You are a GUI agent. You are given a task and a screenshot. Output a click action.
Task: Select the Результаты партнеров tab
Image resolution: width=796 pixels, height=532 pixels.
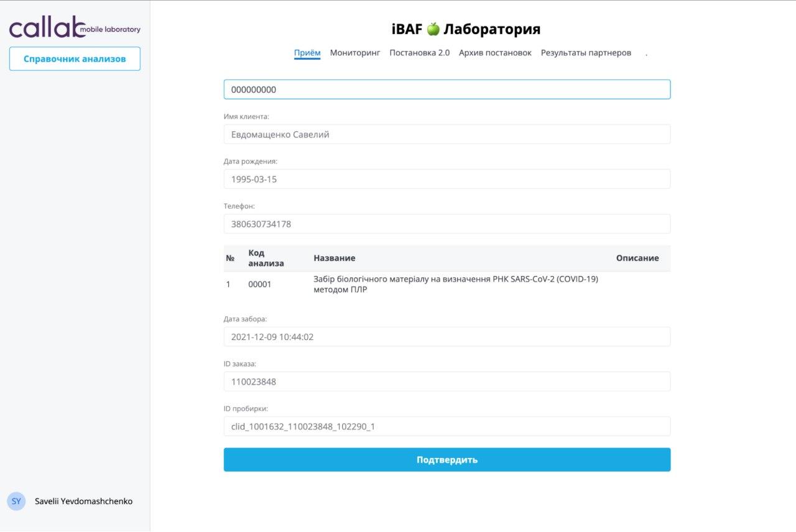(586, 53)
